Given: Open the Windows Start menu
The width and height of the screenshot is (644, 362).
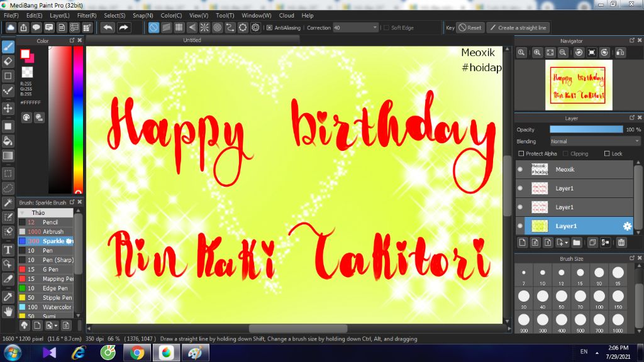Looking at the screenshot, I should click(13, 353).
